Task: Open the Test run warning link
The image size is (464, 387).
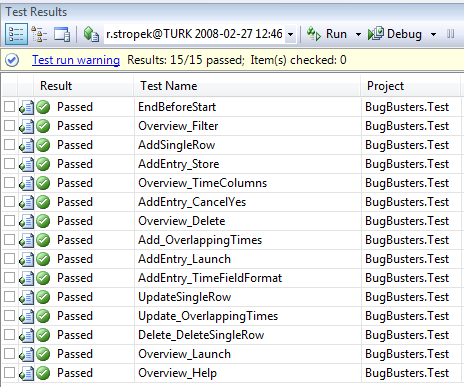Action: [x=76, y=60]
